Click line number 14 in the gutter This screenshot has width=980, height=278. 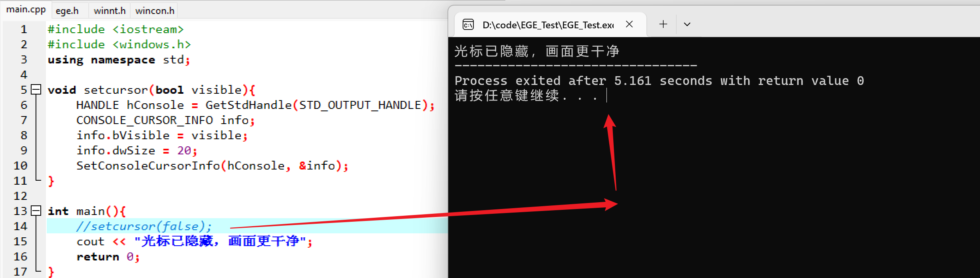20,226
